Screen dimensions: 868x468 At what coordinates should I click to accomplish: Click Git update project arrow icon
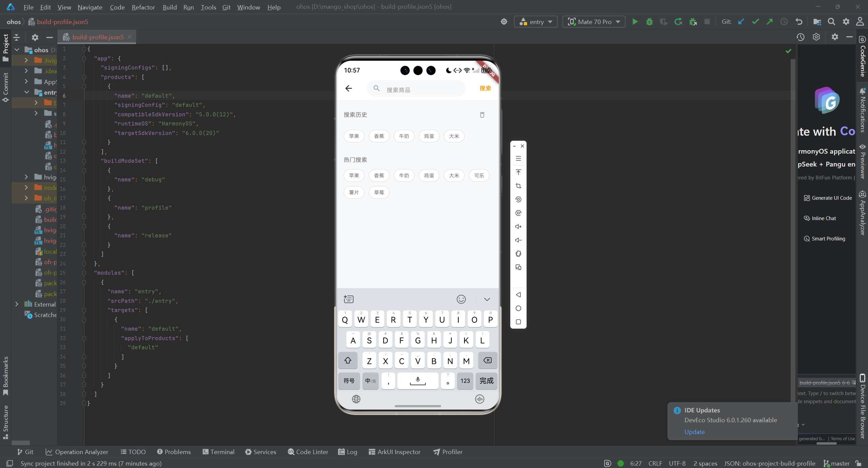pos(741,22)
